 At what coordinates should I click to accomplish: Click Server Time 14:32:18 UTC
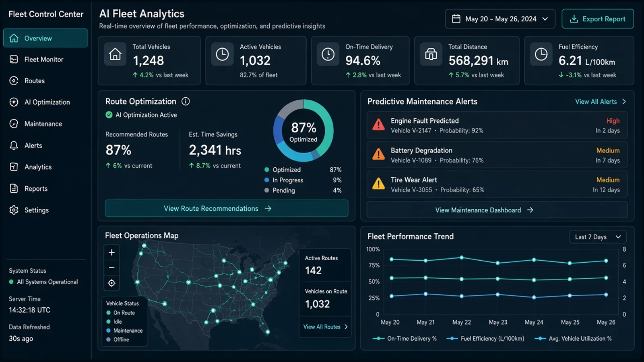click(x=29, y=310)
